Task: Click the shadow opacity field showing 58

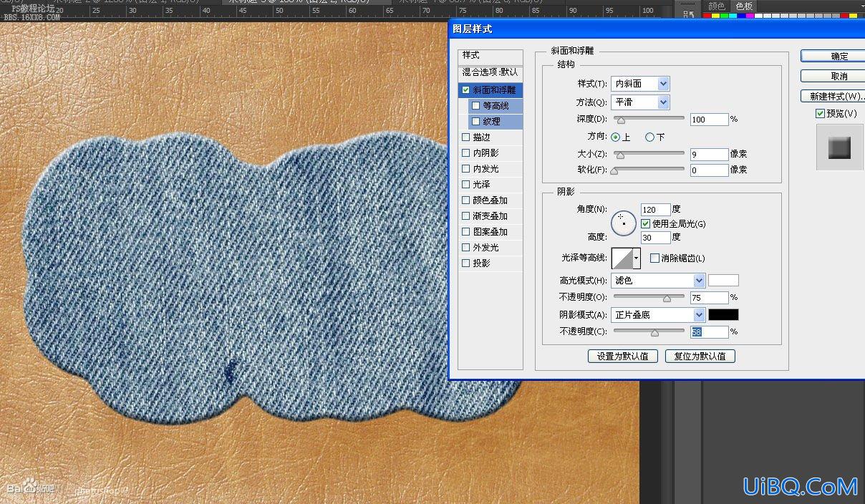Action: coord(709,331)
